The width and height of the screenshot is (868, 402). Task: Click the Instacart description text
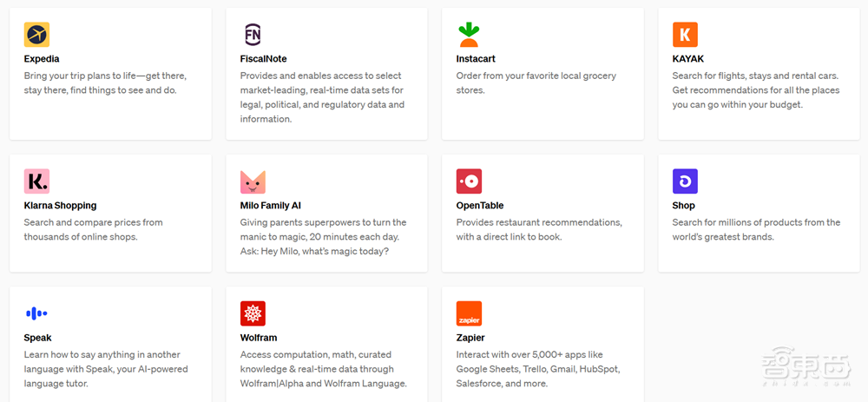[536, 82]
